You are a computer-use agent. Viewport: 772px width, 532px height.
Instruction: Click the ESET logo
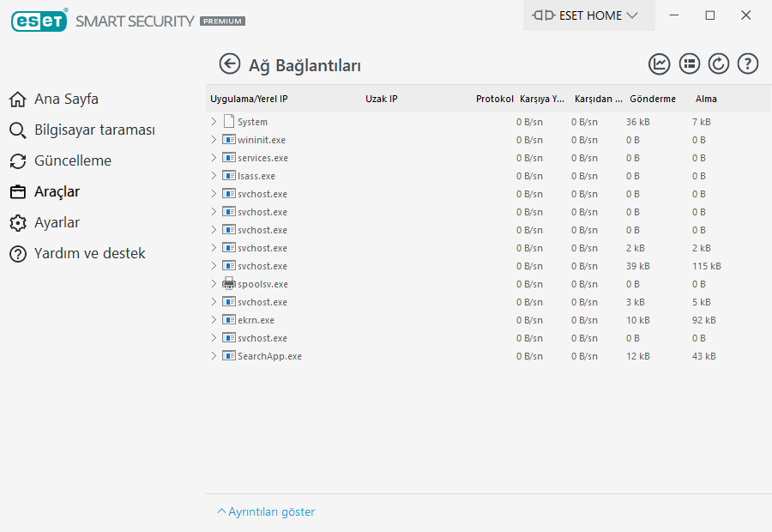pos(39,21)
